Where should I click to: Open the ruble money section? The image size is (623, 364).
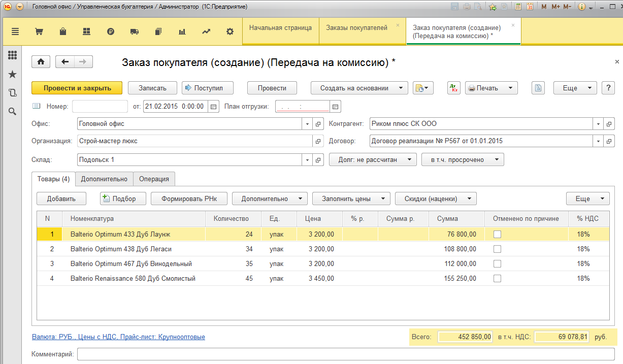(x=111, y=31)
